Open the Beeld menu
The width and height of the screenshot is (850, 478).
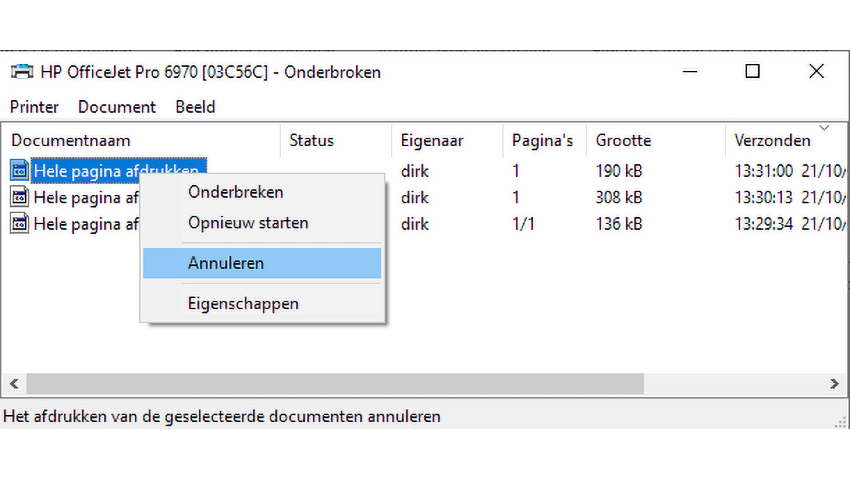[x=195, y=107]
